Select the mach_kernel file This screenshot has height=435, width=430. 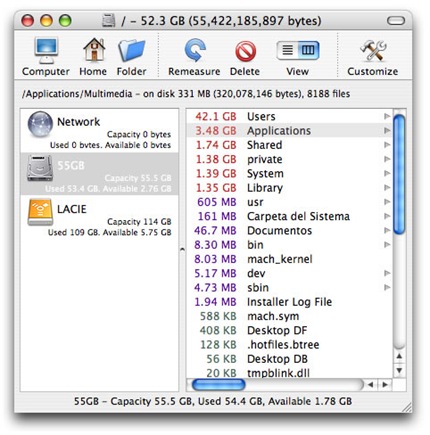tap(289, 259)
